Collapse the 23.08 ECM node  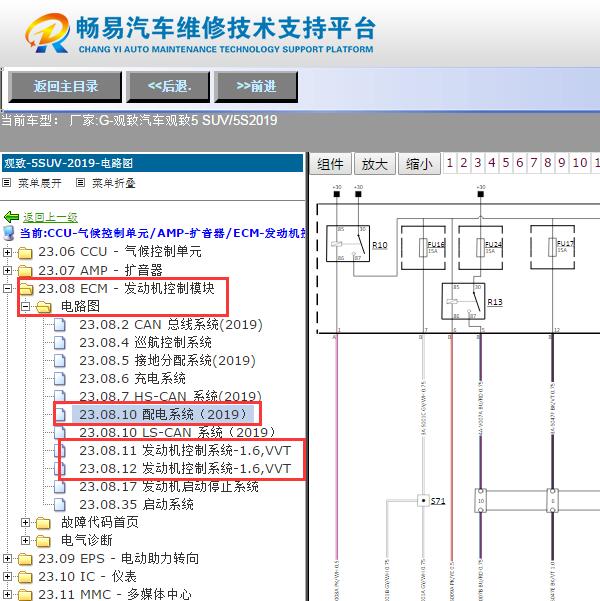click(x=7, y=288)
